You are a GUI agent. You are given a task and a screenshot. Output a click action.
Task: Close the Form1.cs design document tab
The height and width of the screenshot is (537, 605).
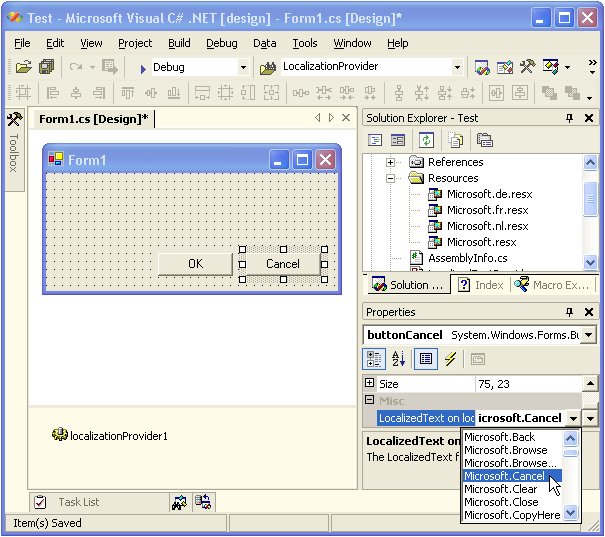click(x=346, y=118)
